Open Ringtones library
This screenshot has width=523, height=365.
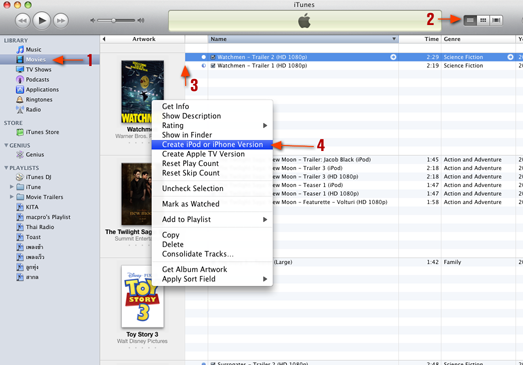(39, 99)
